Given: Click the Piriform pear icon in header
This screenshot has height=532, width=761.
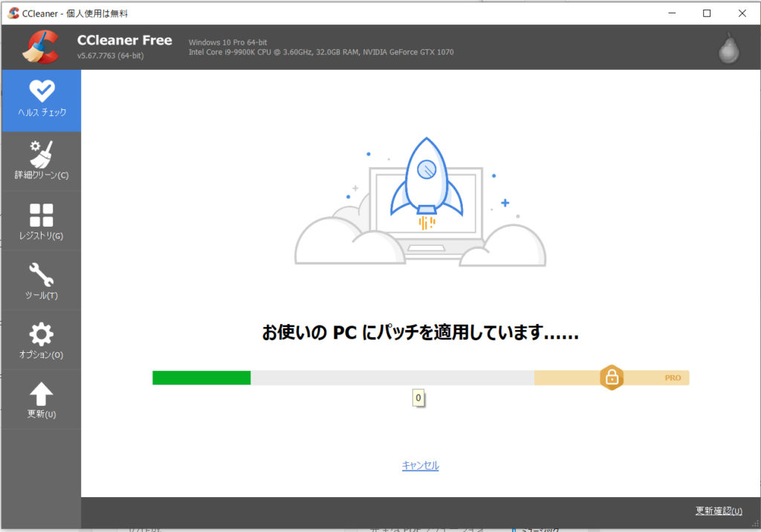Looking at the screenshot, I should pyautogui.click(x=728, y=48).
